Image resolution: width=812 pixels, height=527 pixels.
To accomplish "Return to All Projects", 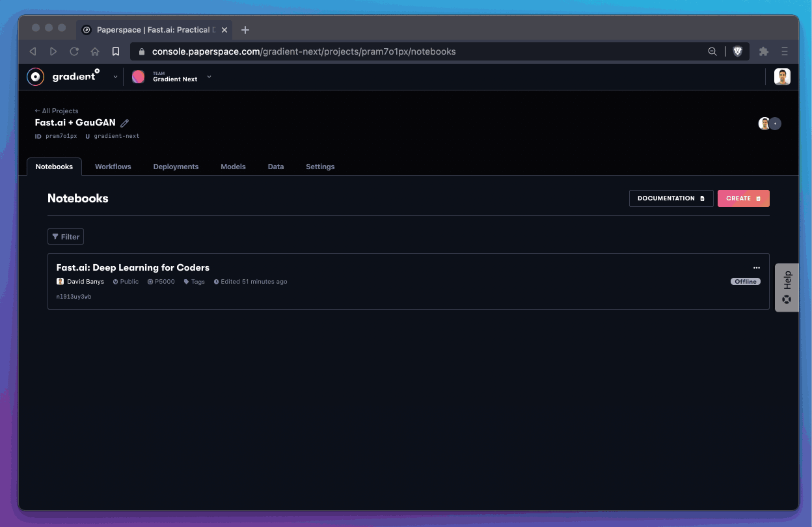I will click(x=57, y=111).
